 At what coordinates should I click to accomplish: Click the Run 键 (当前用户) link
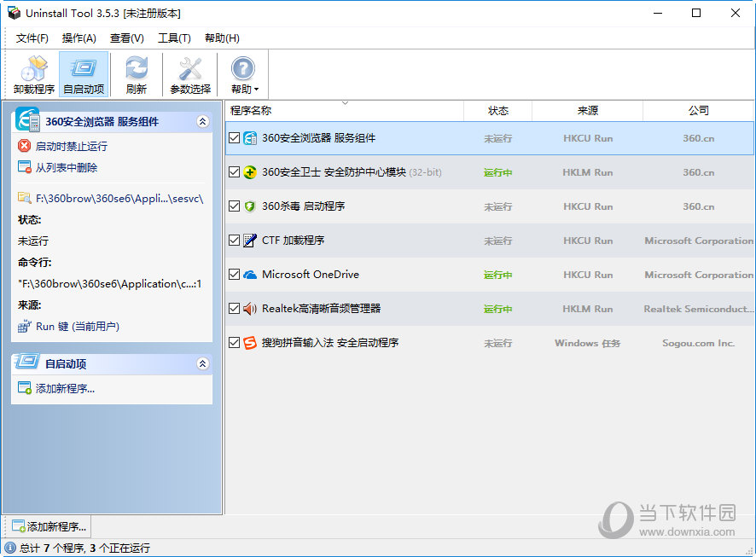pos(78,327)
